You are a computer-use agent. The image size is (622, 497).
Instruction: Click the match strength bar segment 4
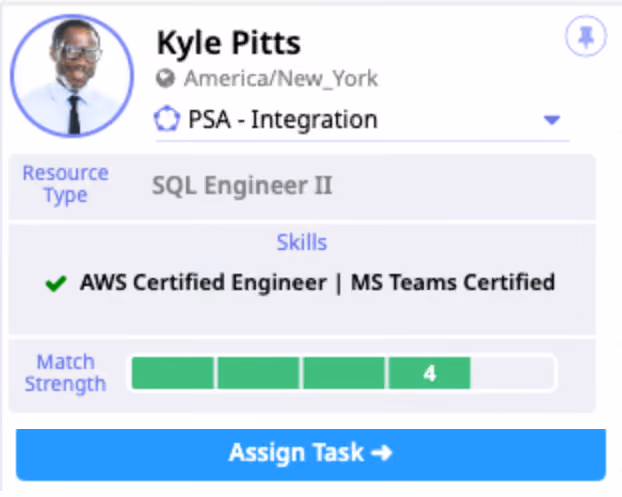(x=430, y=373)
